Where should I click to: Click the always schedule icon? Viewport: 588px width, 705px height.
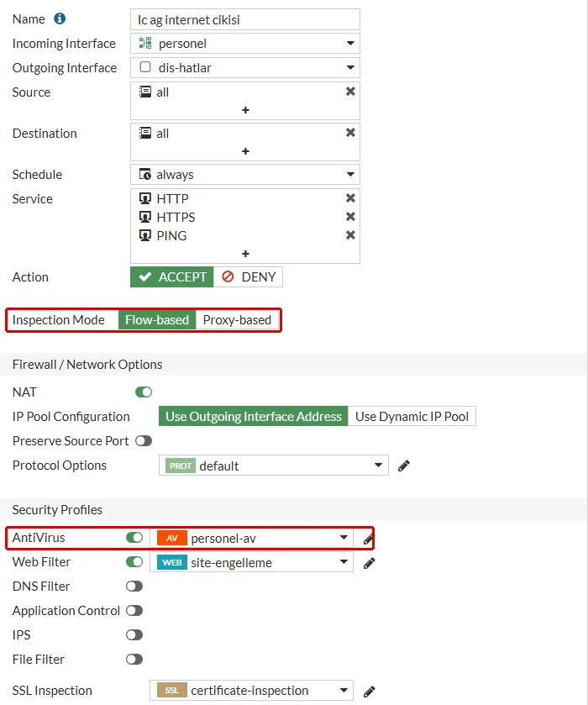[144, 174]
